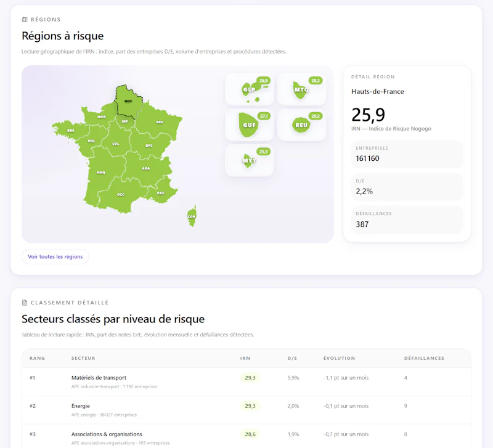Screen dimensions: 493x448
Task: Click the IRN column header
Action: click(245, 358)
